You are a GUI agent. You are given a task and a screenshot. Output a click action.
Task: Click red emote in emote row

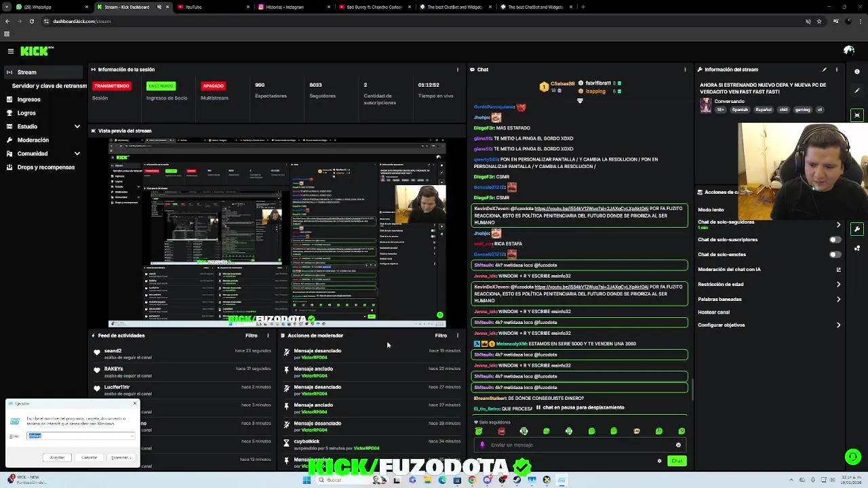click(501, 431)
